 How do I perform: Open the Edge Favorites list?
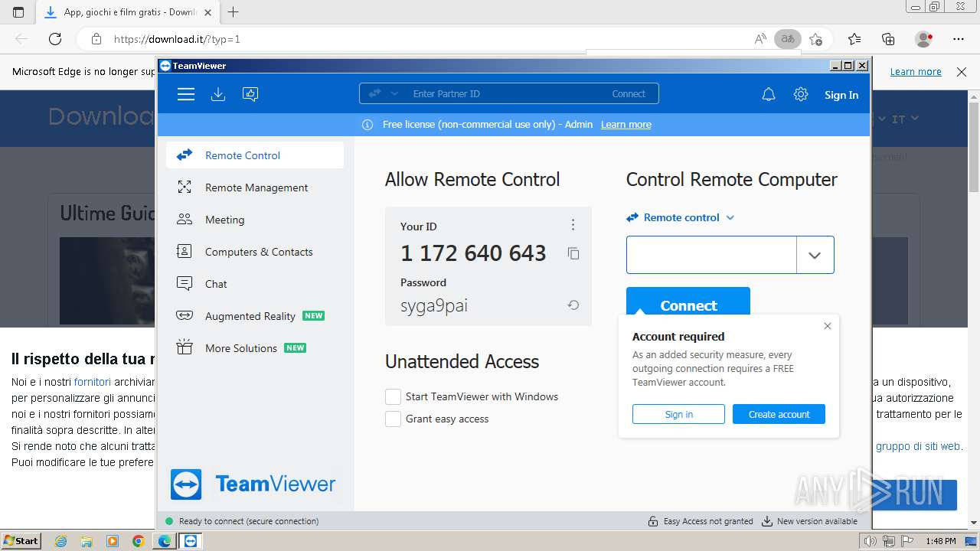coord(854,39)
